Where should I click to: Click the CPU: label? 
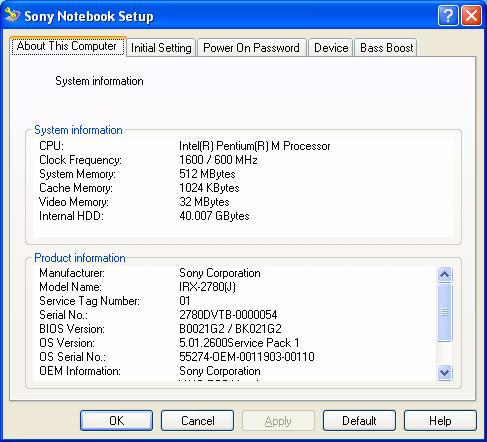(x=51, y=146)
